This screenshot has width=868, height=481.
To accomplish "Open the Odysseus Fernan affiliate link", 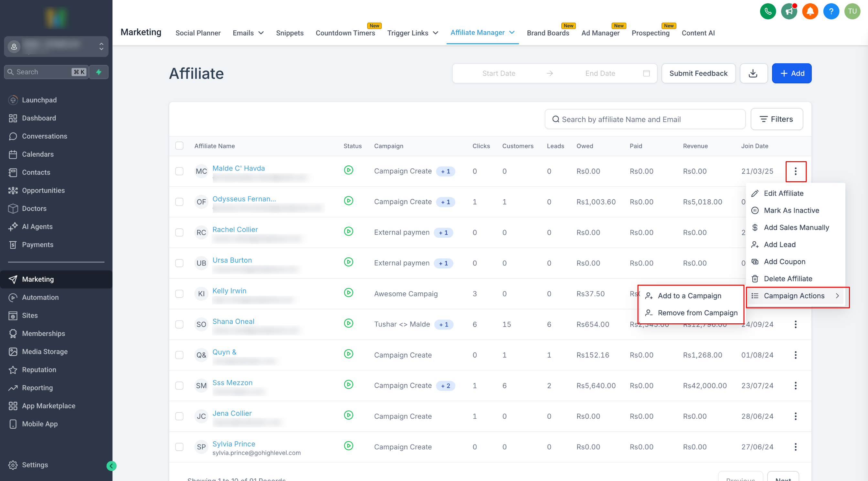I will click(x=244, y=199).
